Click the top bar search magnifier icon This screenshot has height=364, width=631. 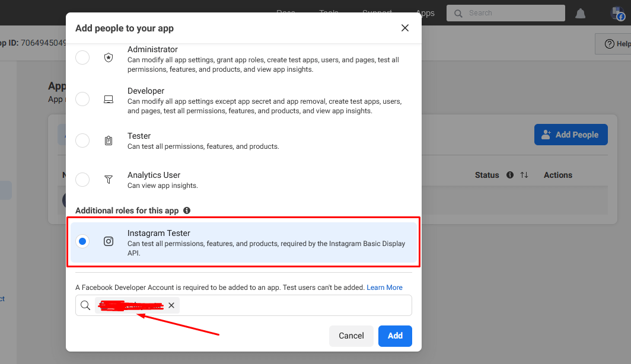458,13
